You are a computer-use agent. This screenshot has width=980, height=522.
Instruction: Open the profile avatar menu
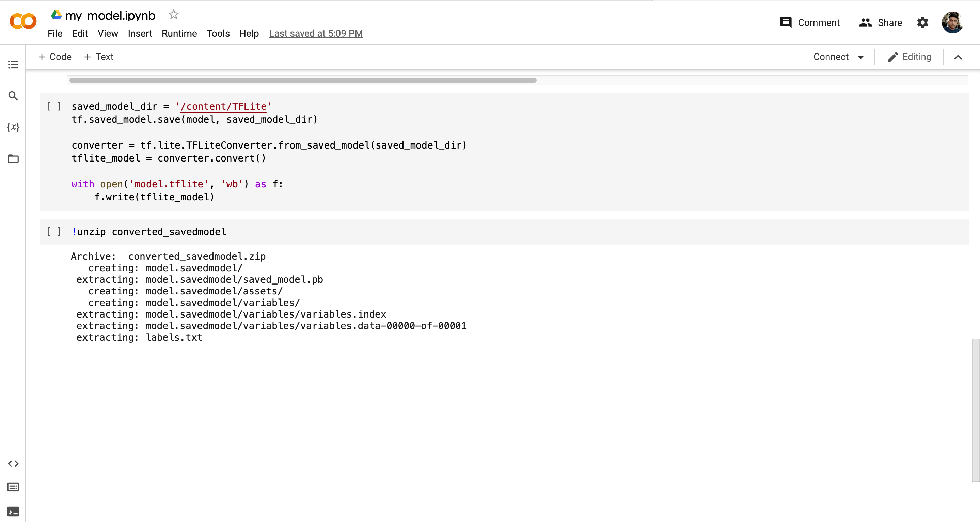coord(953,22)
